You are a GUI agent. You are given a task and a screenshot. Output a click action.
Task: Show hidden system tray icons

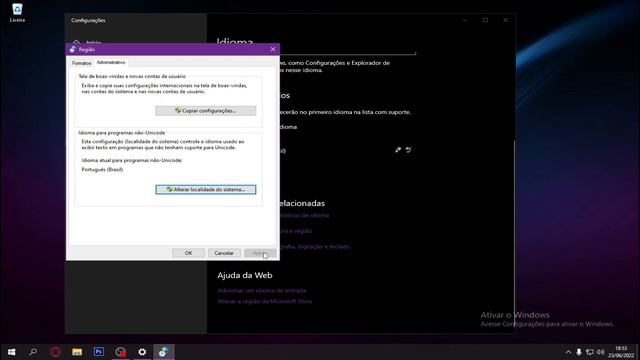tap(568, 352)
